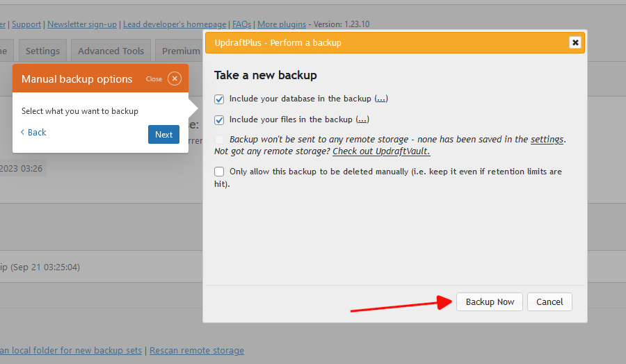
Task: Expand database options ellipsis link
Action: [381, 99]
